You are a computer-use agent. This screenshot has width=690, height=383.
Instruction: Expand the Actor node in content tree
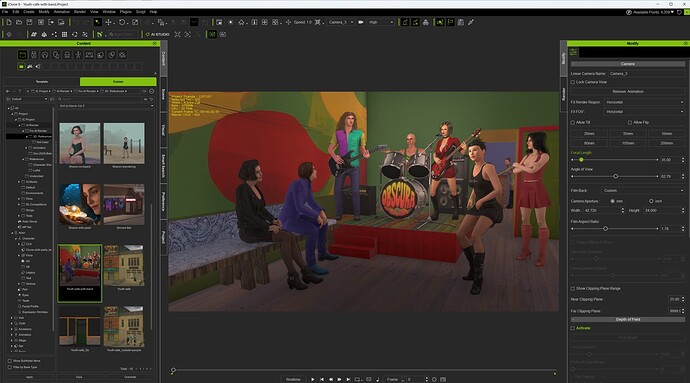click(x=12, y=233)
